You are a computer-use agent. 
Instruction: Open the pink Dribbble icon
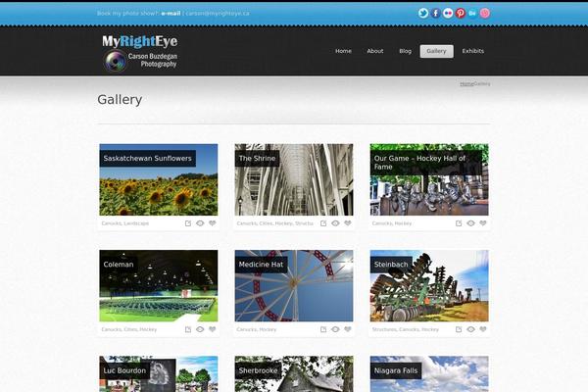[x=485, y=13]
